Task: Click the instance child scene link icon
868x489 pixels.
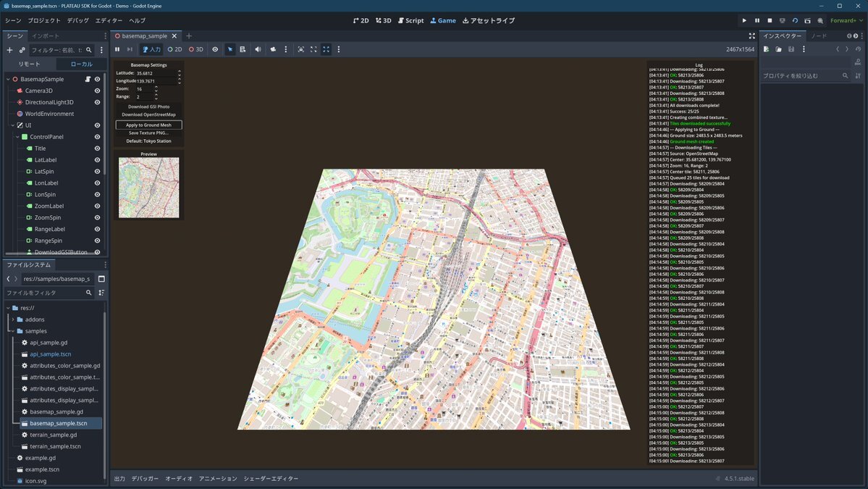Action: [22, 50]
